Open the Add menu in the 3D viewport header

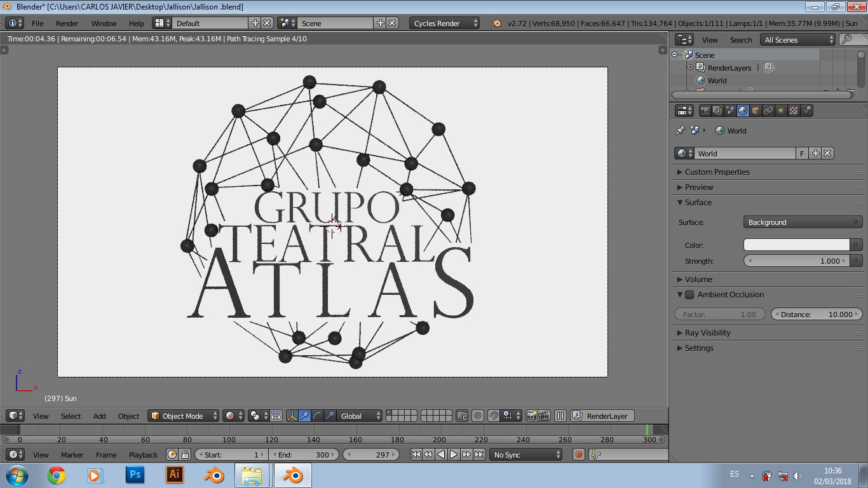[x=99, y=416]
